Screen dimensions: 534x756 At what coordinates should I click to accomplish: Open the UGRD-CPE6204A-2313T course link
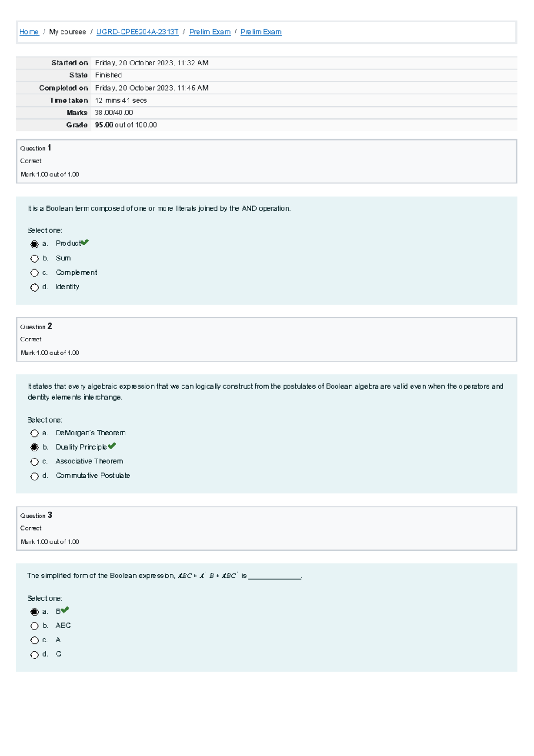(137, 32)
